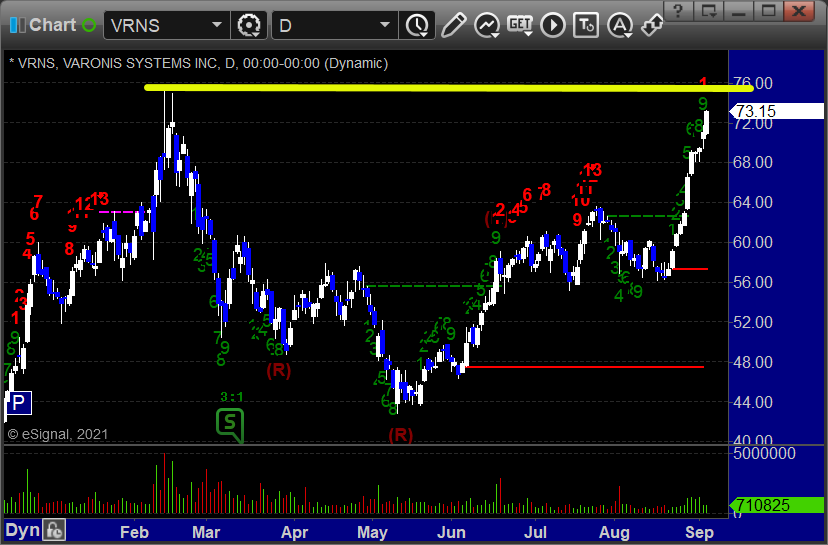828x545 pixels.
Task: Click the 3:1 label above S marker
Action: point(232,397)
